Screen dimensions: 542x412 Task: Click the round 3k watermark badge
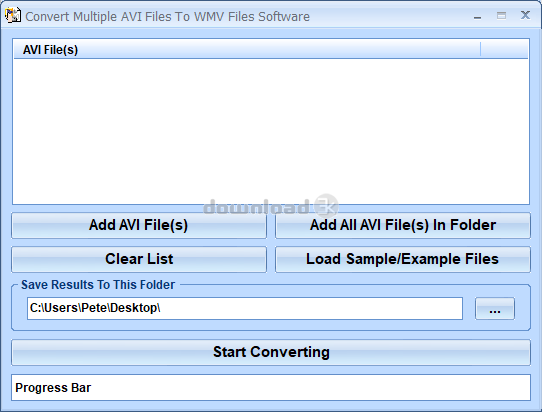pos(326,205)
